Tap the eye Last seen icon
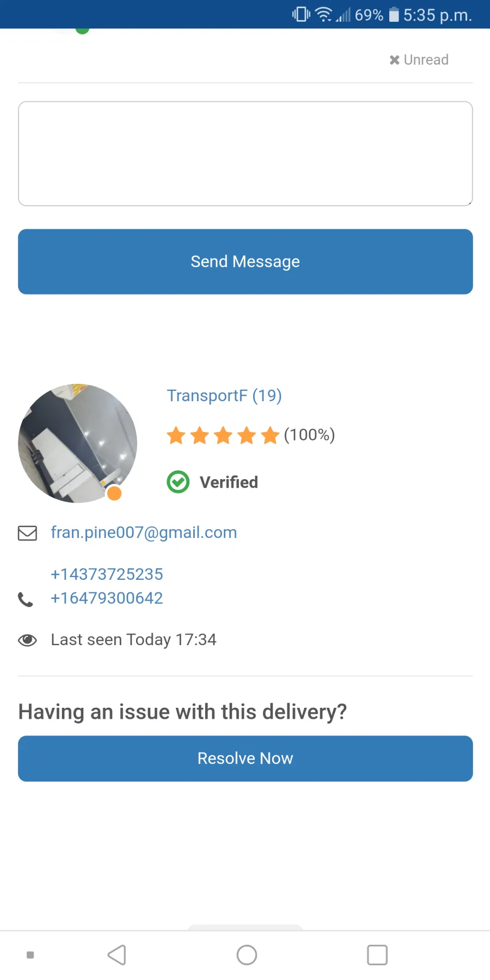 tap(27, 640)
